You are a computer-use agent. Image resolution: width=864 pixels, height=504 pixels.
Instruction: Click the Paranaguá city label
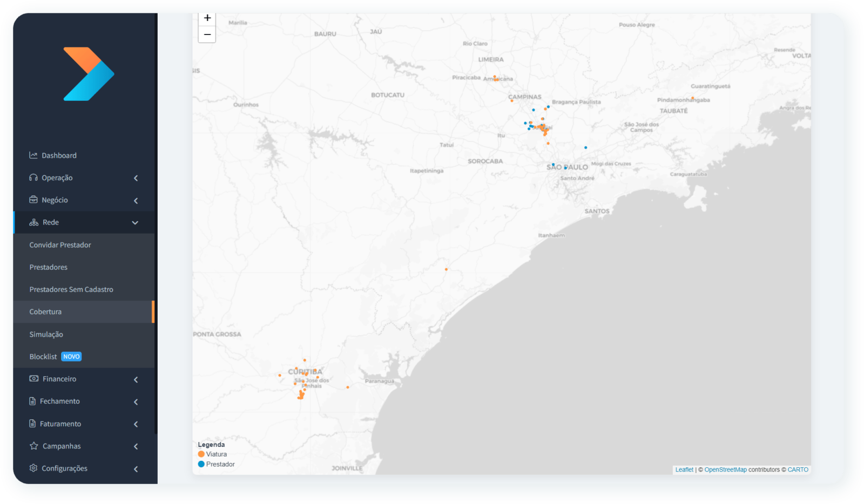pos(380,381)
